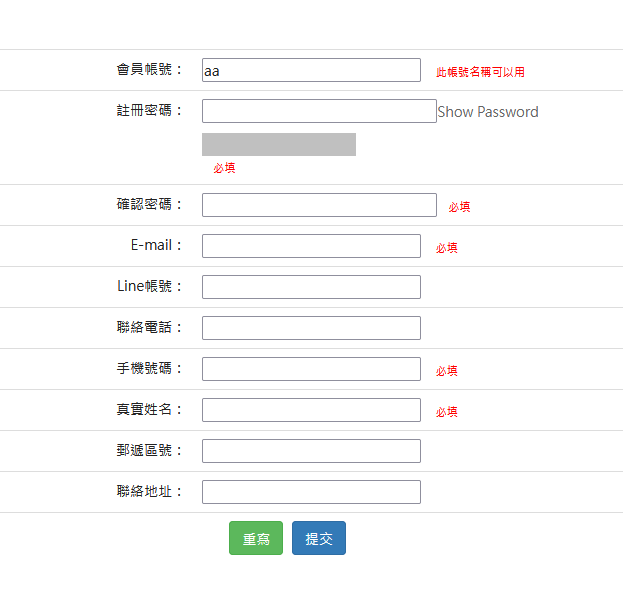Click the 必填 notice beside 確認密碼
Screen dimensions: 623x596
(459, 207)
